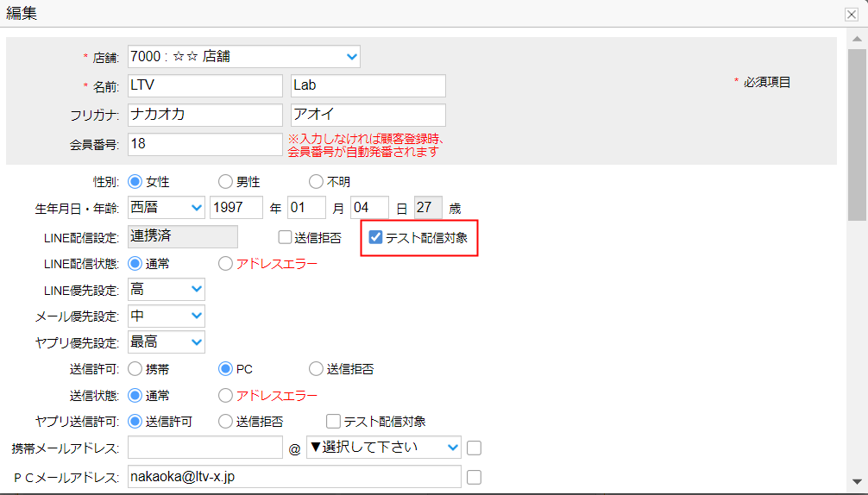Click the birth year field showing 1997

[x=236, y=208]
